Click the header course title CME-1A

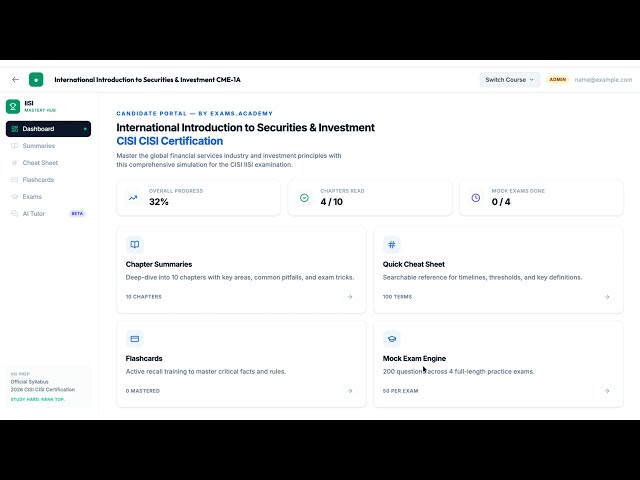(x=147, y=80)
